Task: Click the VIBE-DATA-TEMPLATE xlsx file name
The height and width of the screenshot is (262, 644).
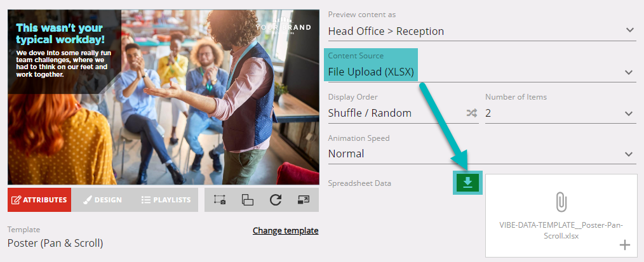Action: click(561, 230)
